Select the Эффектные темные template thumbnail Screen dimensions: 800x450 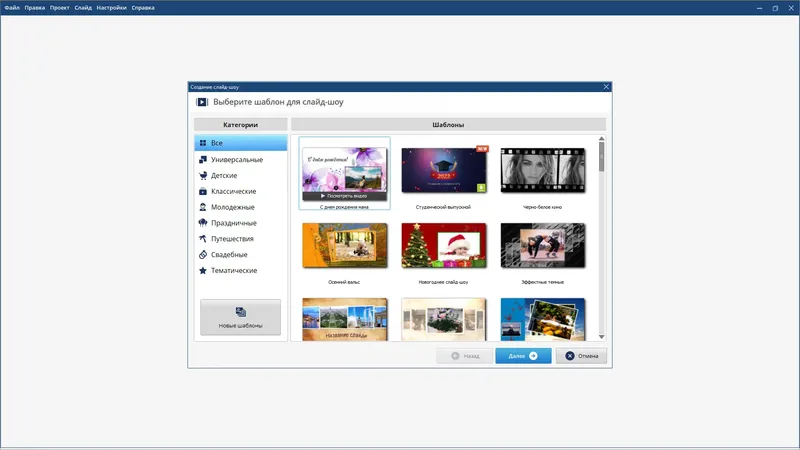click(543, 245)
